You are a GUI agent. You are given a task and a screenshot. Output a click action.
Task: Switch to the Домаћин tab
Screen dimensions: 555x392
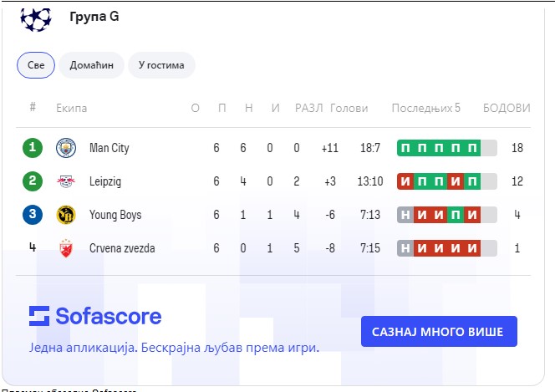coord(92,65)
